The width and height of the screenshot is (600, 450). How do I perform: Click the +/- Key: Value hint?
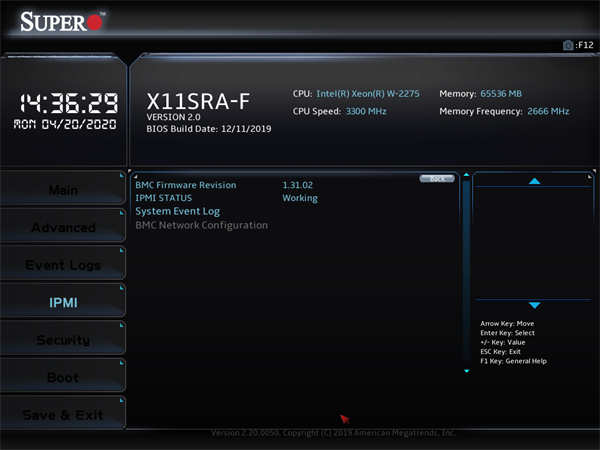[502, 342]
